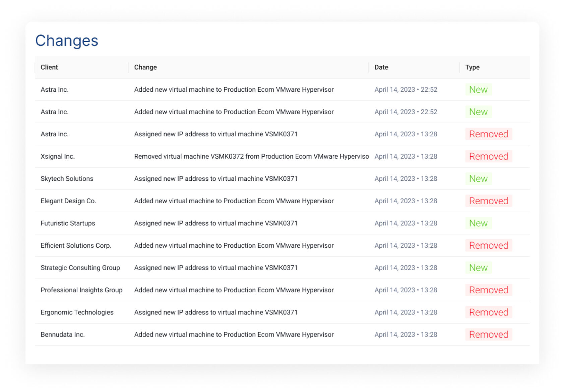Open Elegant Design Co. client entry

pyautogui.click(x=68, y=201)
